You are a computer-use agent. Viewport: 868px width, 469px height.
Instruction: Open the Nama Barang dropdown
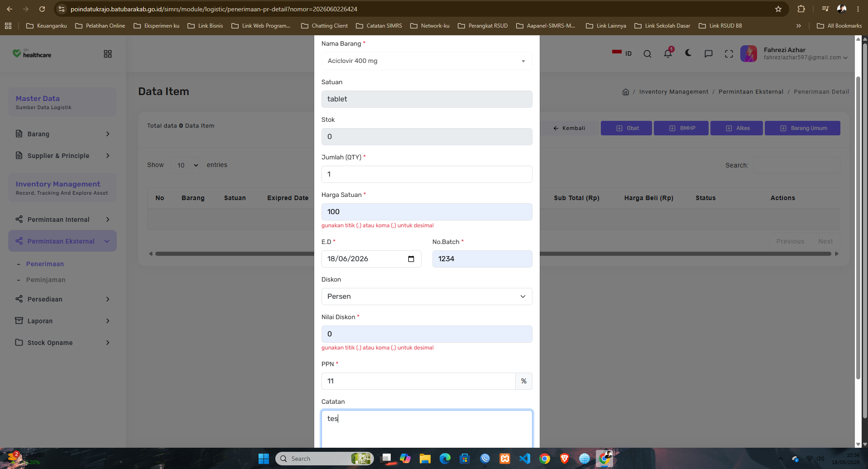[427, 61]
